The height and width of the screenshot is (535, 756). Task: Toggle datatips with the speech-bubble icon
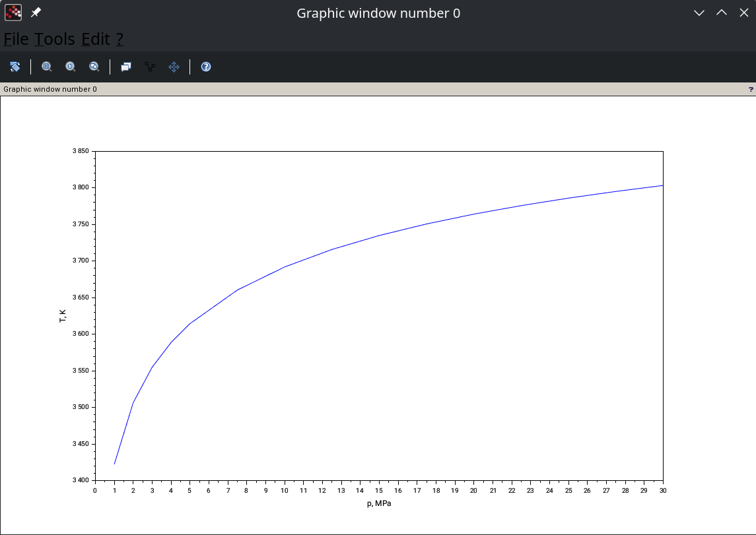(125, 67)
